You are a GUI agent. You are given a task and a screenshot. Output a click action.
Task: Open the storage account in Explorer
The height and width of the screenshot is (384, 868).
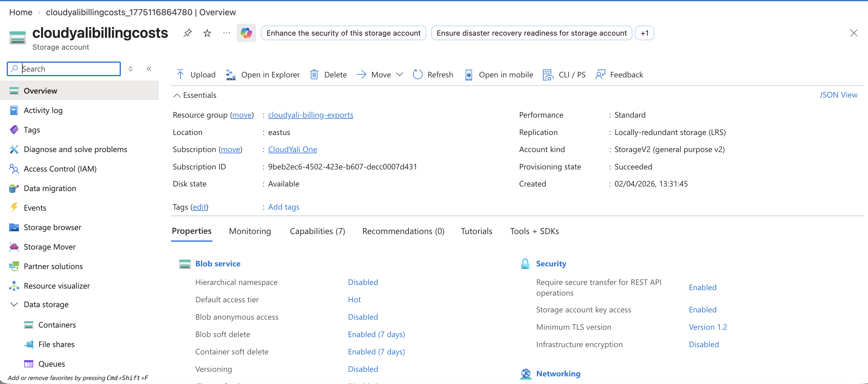click(x=263, y=74)
